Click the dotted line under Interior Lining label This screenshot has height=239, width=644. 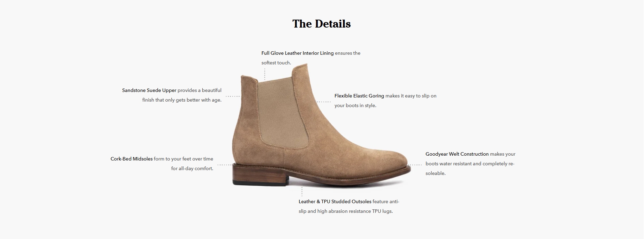click(x=265, y=74)
